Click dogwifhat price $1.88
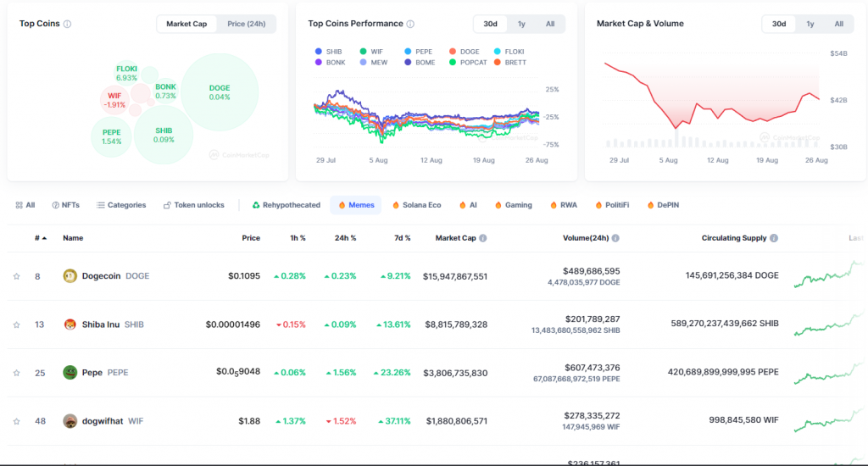The height and width of the screenshot is (466, 868). click(249, 421)
